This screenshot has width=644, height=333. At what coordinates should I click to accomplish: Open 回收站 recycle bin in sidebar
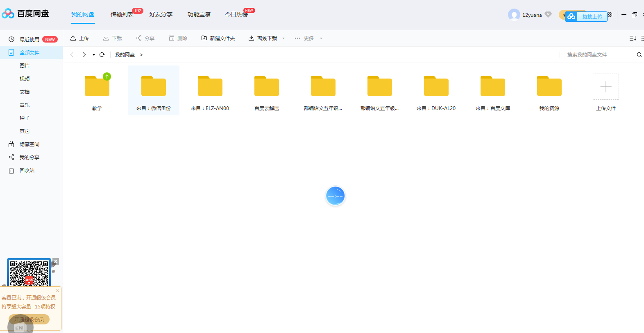[27, 171]
